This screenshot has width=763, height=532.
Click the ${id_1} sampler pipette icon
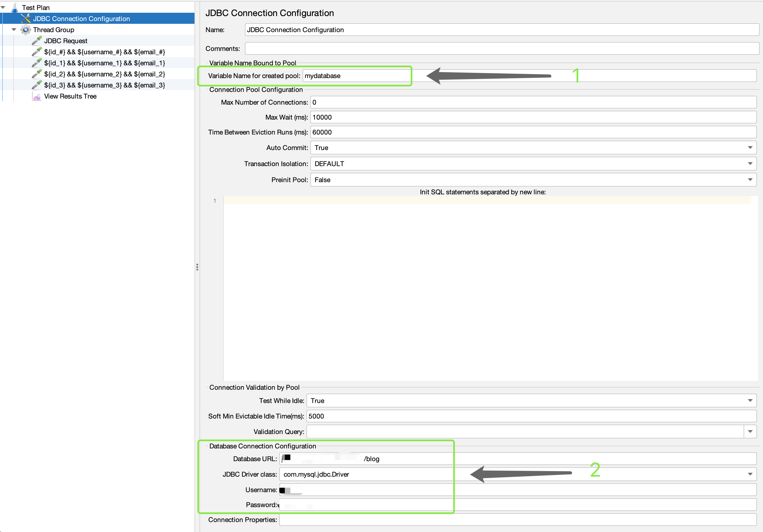(x=37, y=63)
